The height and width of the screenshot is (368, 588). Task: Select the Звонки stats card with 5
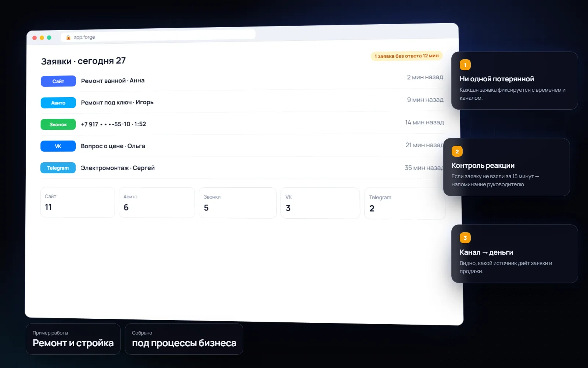237,203
